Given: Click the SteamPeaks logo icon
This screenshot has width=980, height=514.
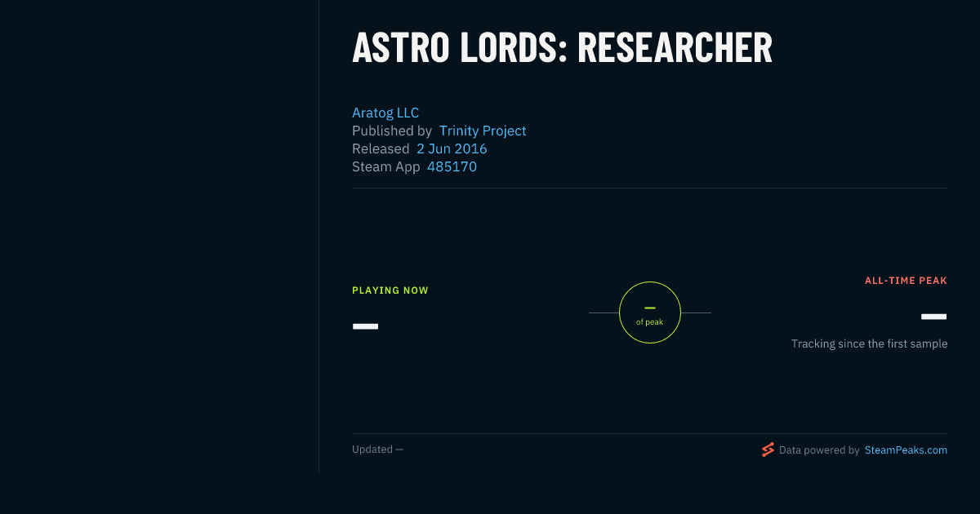Looking at the screenshot, I should [x=768, y=450].
